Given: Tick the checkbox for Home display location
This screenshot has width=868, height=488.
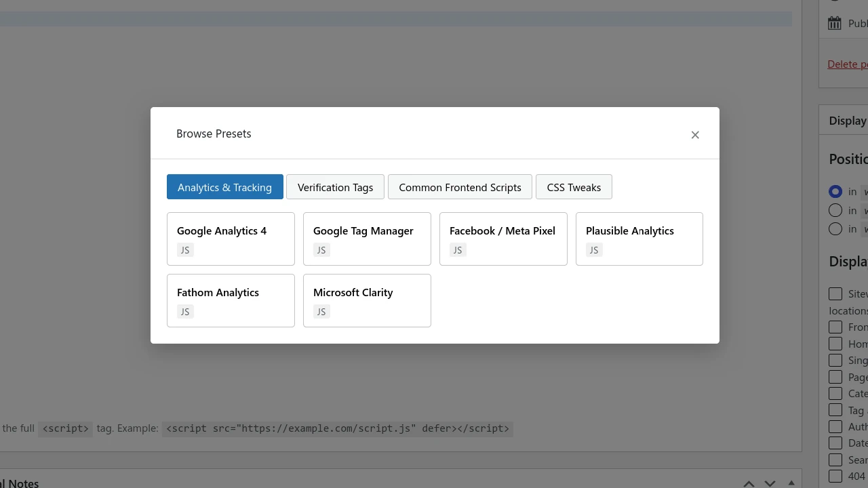Looking at the screenshot, I should pos(835,344).
